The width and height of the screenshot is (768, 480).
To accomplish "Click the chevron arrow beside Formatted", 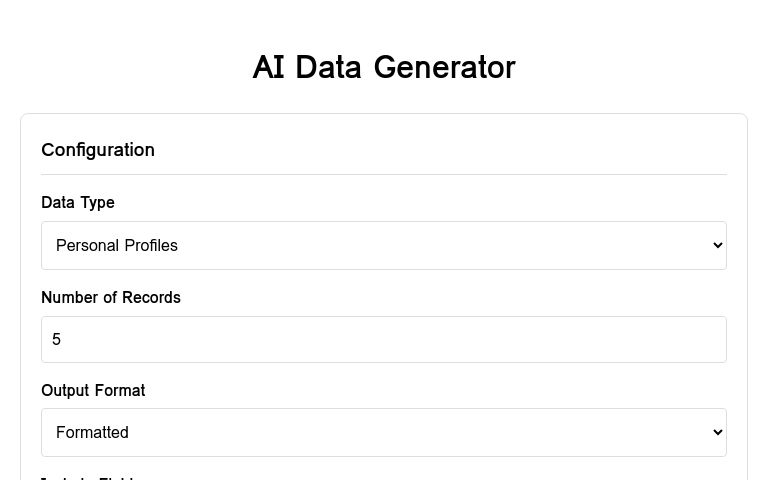I will (x=718, y=432).
